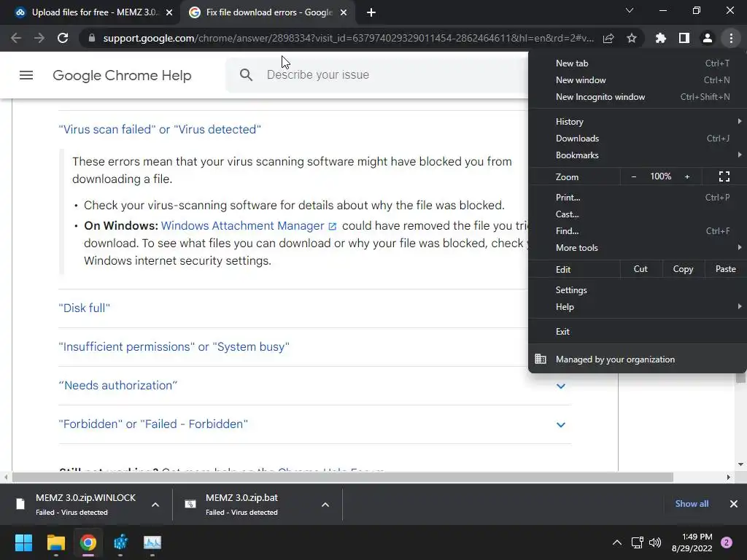The image size is (747, 560).
Task: Click Paste in the Edit row
Action: pos(726,269)
